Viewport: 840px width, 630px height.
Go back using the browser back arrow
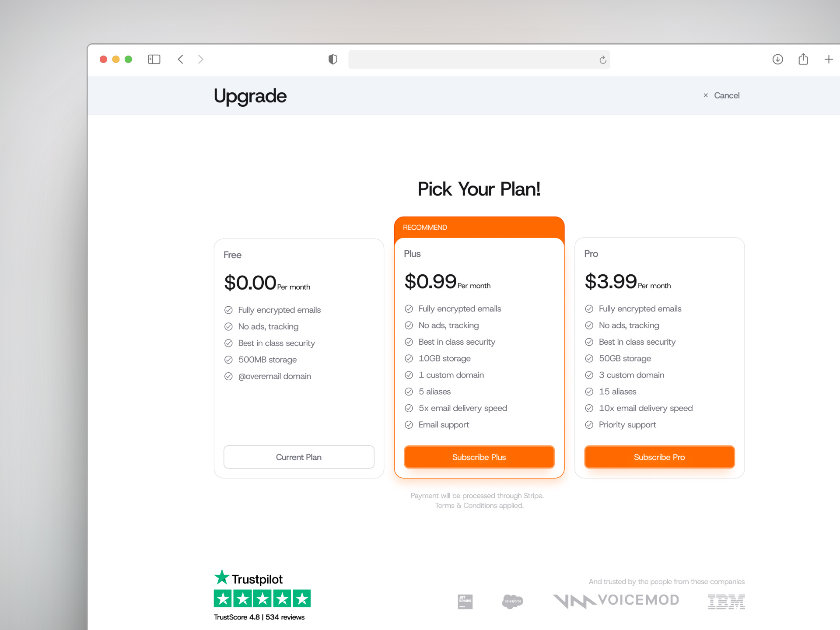pyautogui.click(x=180, y=59)
